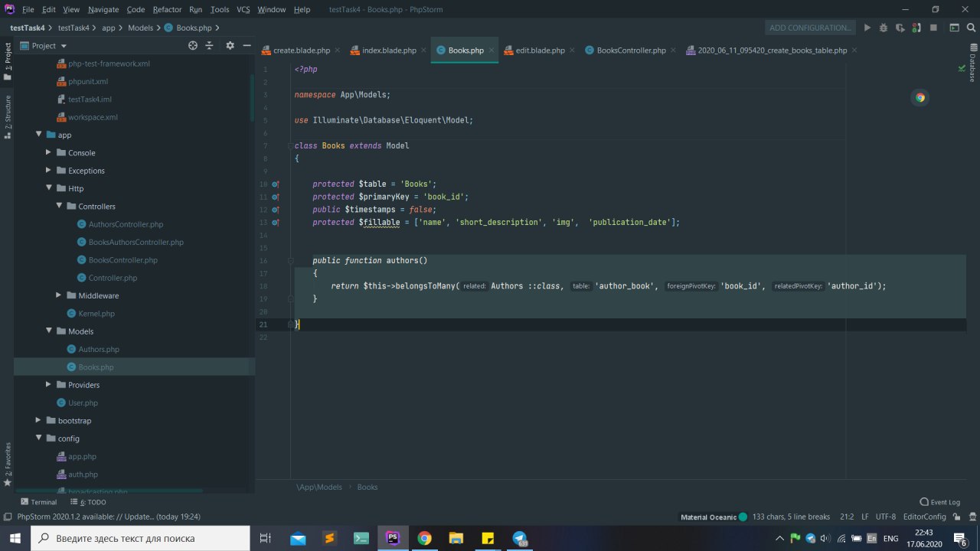Hide the Project tool window

coord(247,46)
